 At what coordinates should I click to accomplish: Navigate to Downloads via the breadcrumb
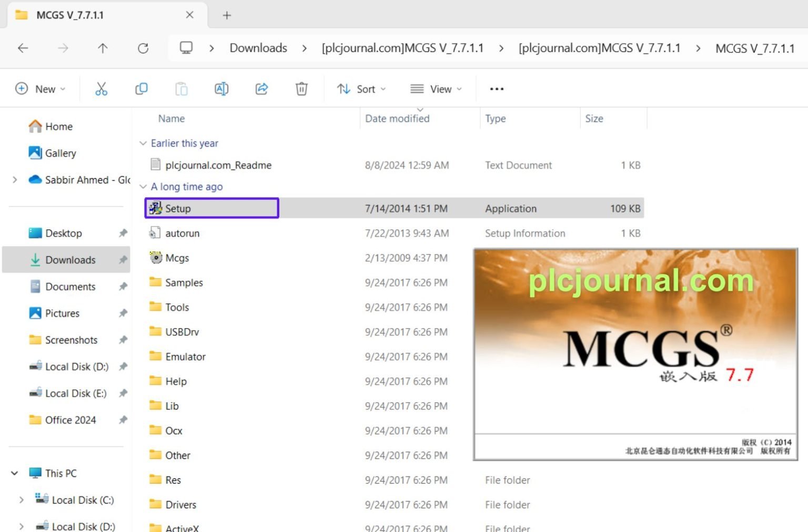(x=257, y=48)
